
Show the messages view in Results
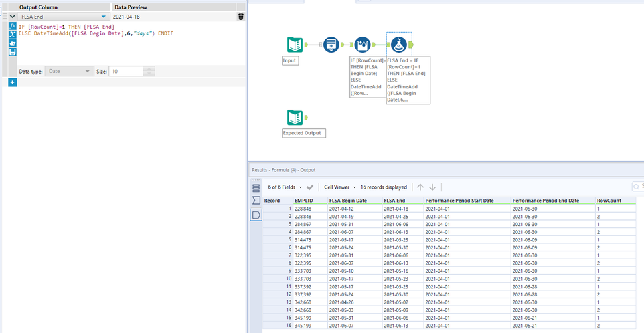point(256,188)
